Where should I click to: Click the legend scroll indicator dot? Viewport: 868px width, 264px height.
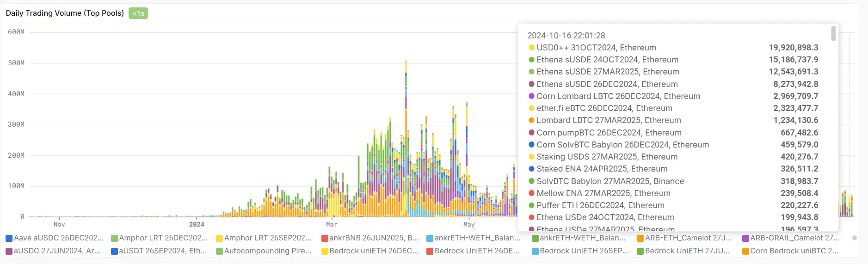point(854,238)
